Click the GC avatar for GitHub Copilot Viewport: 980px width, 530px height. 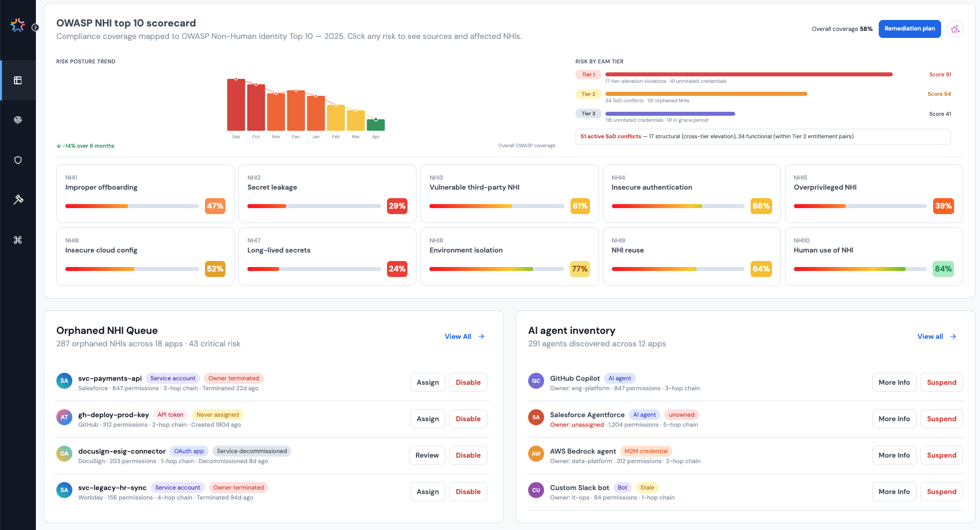tap(536, 381)
